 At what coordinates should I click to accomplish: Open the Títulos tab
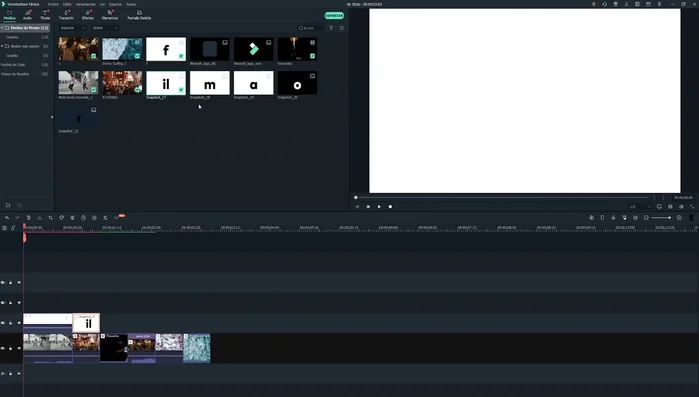45,15
